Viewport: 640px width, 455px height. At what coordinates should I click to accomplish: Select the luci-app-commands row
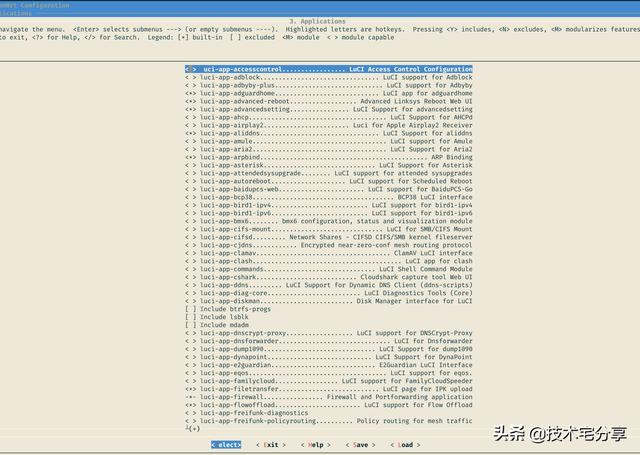pos(329,269)
